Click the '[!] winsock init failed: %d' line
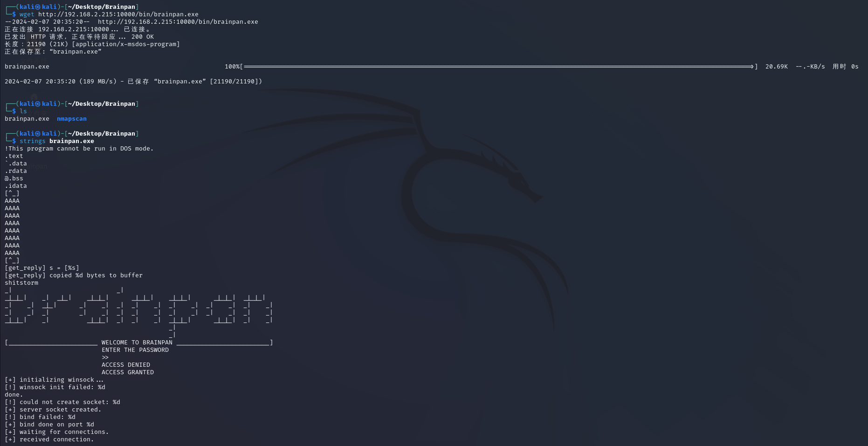 click(x=55, y=387)
